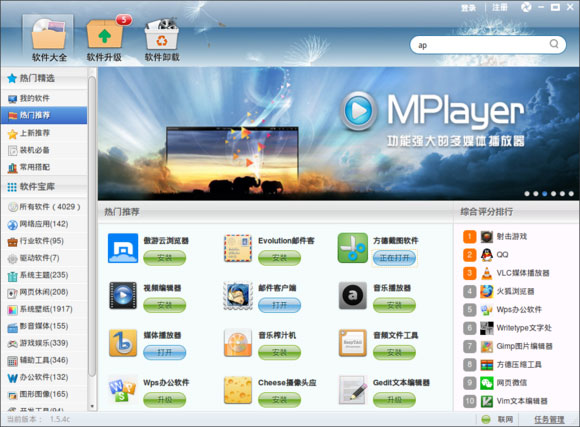Open 行业软件(95) category

click(44, 241)
